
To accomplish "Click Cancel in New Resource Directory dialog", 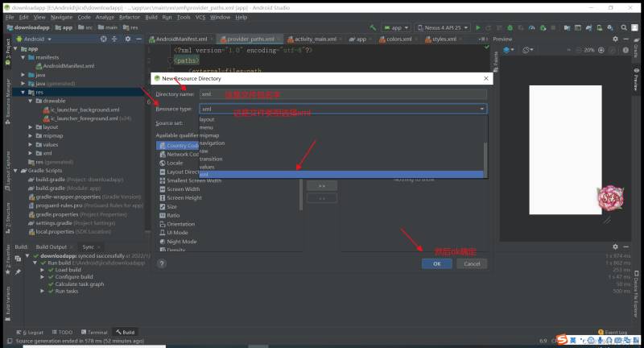I will tap(472, 263).
